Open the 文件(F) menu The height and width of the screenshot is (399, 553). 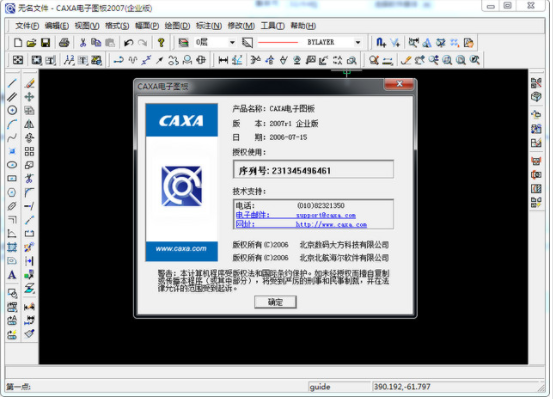tap(27, 26)
